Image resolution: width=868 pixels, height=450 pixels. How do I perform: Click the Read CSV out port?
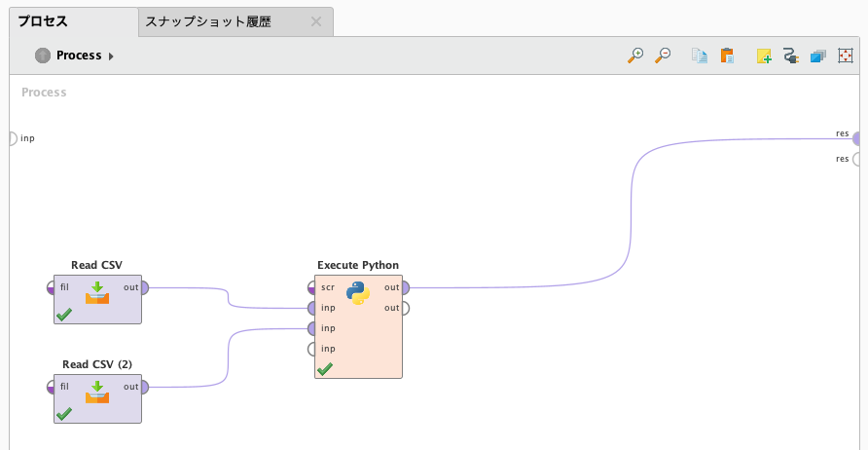point(143,287)
